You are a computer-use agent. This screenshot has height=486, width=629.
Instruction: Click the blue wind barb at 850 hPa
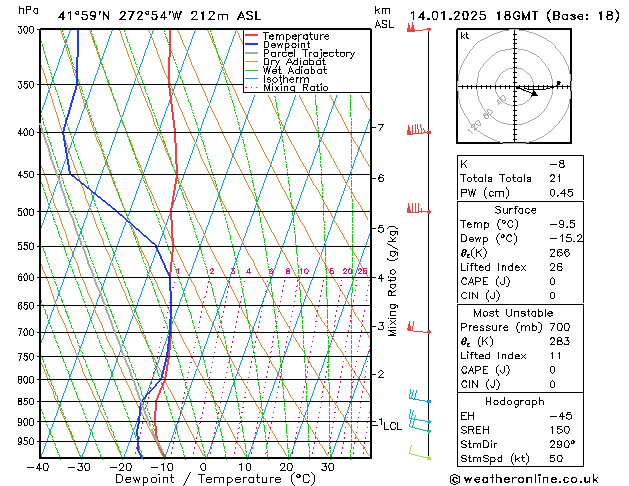click(x=420, y=396)
